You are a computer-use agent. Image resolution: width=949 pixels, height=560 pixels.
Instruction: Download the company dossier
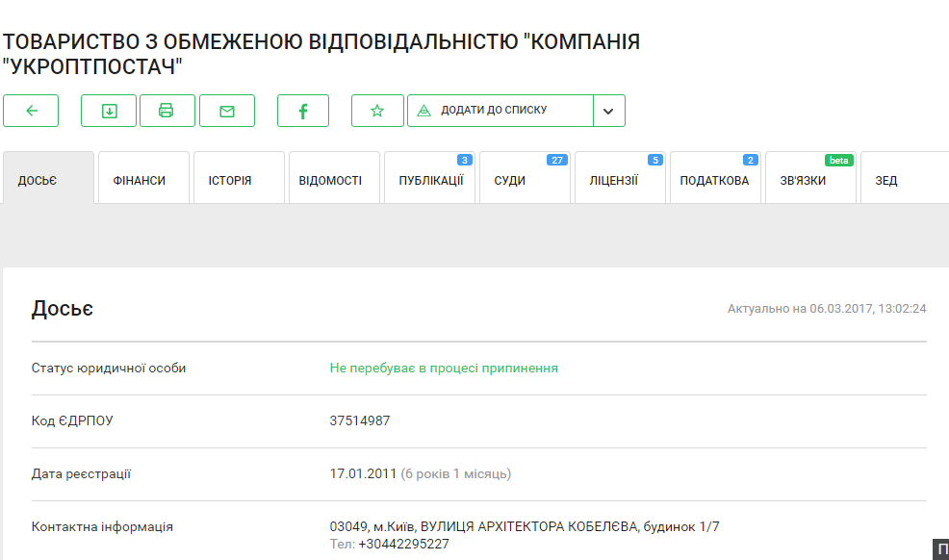tap(109, 111)
